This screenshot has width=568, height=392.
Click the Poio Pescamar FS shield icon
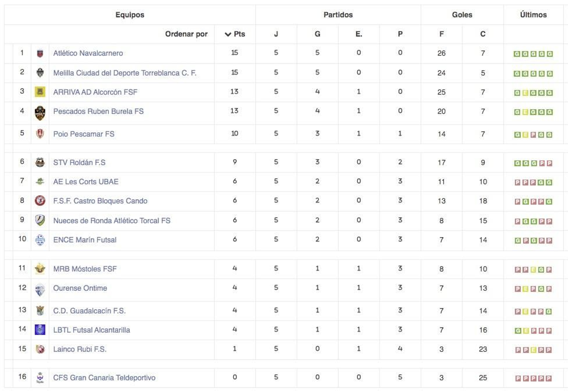click(40, 134)
